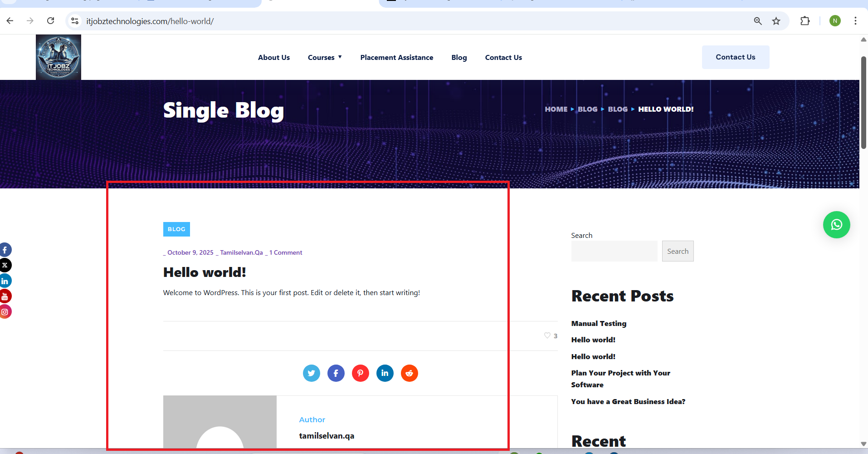This screenshot has width=868, height=454.
Task: Share post via Facebook round icon
Action: (336, 373)
